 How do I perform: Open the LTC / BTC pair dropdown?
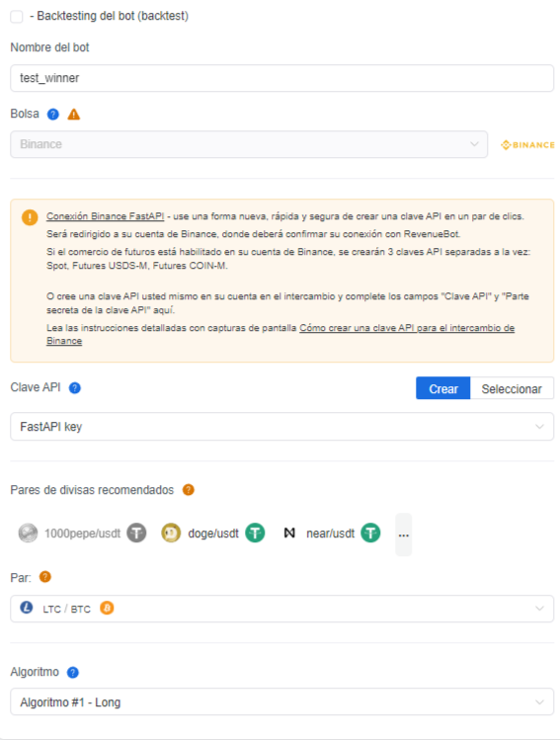(x=282, y=609)
